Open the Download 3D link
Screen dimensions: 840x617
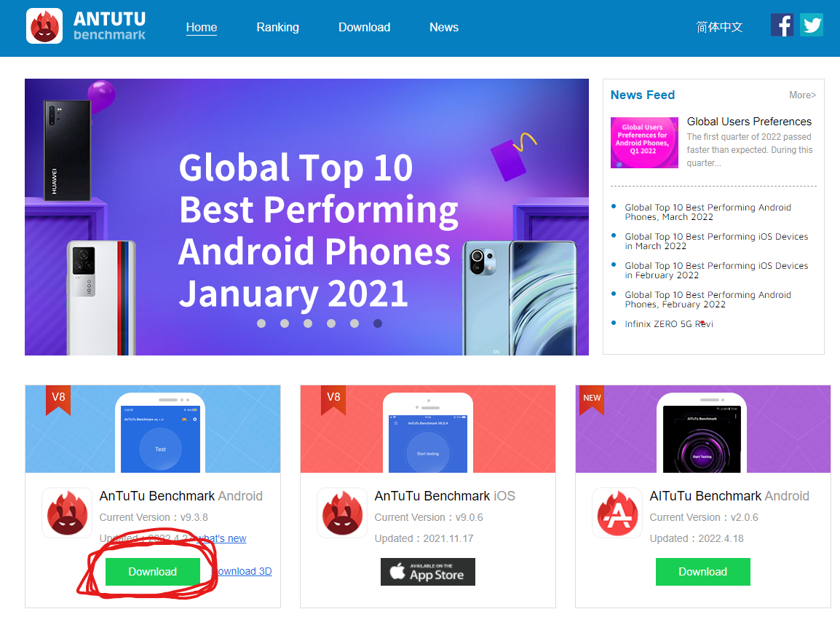click(245, 571)
